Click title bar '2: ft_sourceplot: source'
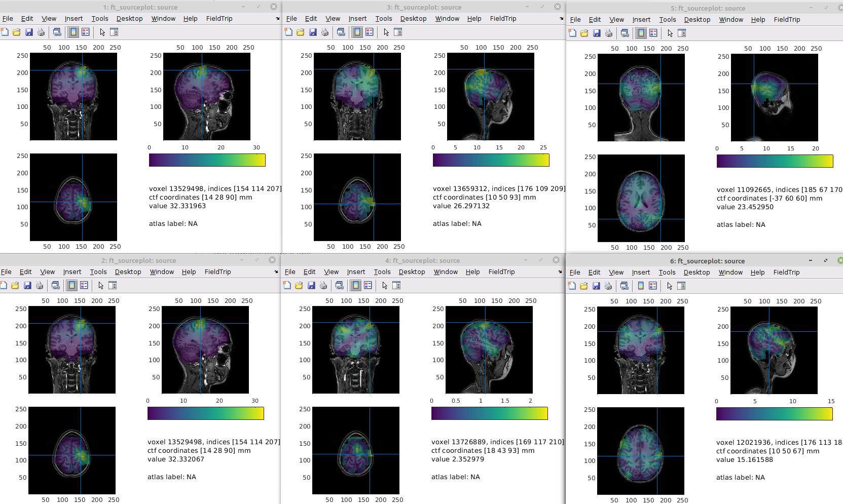 point(139,260)
